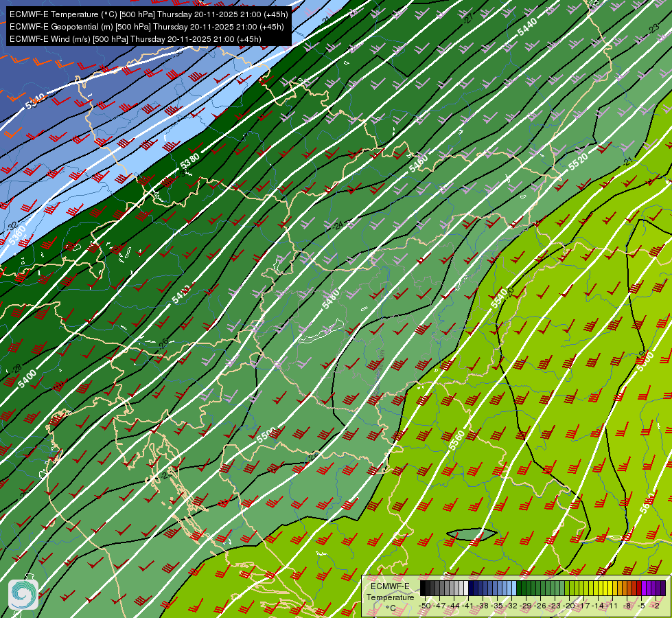
Task: Click the 5340 geopotential contour label
Action: [x=35, y=102]
